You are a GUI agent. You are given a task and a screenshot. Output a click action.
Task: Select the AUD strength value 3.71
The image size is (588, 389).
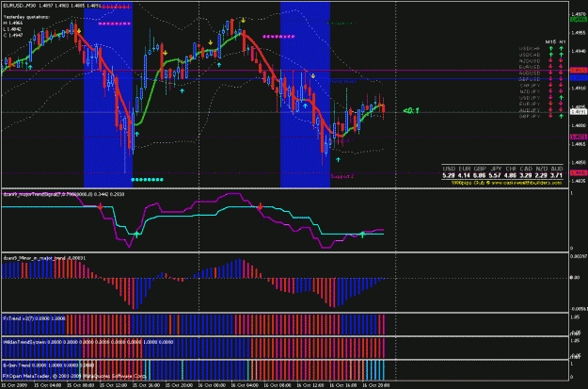coord(557,175)
